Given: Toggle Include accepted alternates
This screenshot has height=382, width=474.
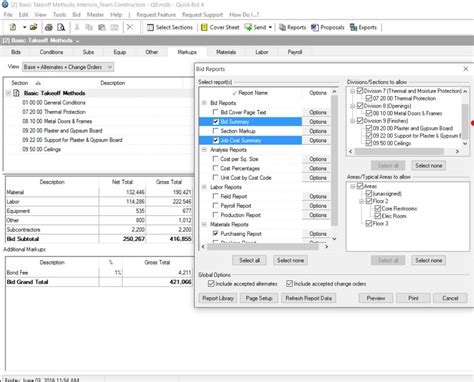Looking at the screenshot, I should (211, 284).
